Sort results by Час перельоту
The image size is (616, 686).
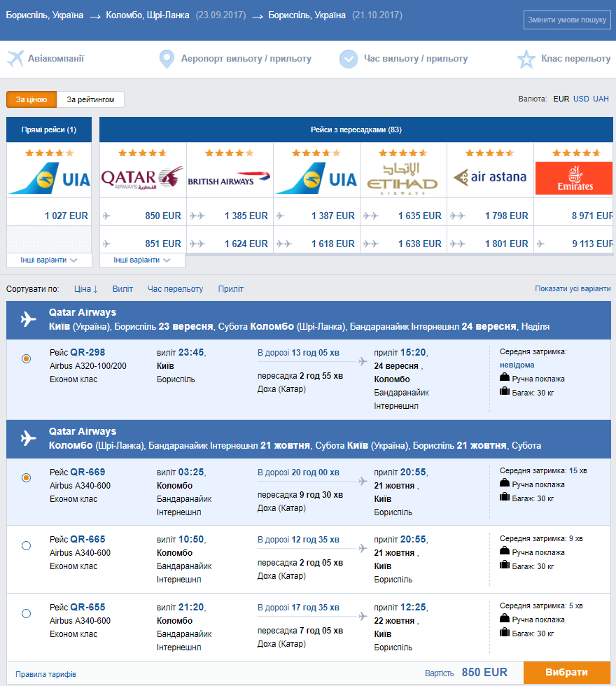point(175,288)
